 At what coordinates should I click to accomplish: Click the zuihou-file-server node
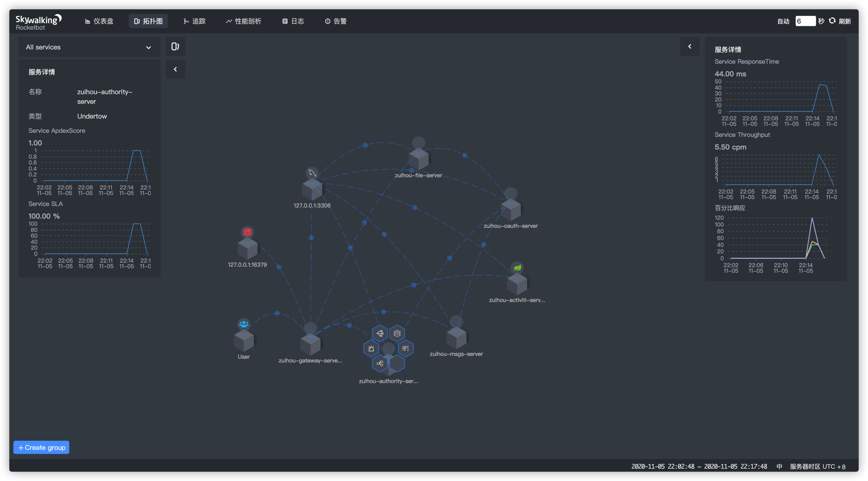pyautogui.click(x=418, y=159)
